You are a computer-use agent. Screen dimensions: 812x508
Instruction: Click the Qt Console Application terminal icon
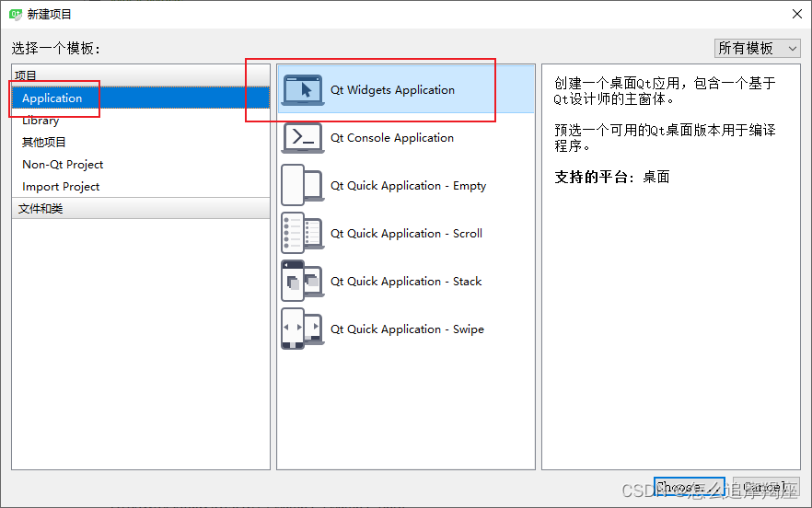pos(303,138)
